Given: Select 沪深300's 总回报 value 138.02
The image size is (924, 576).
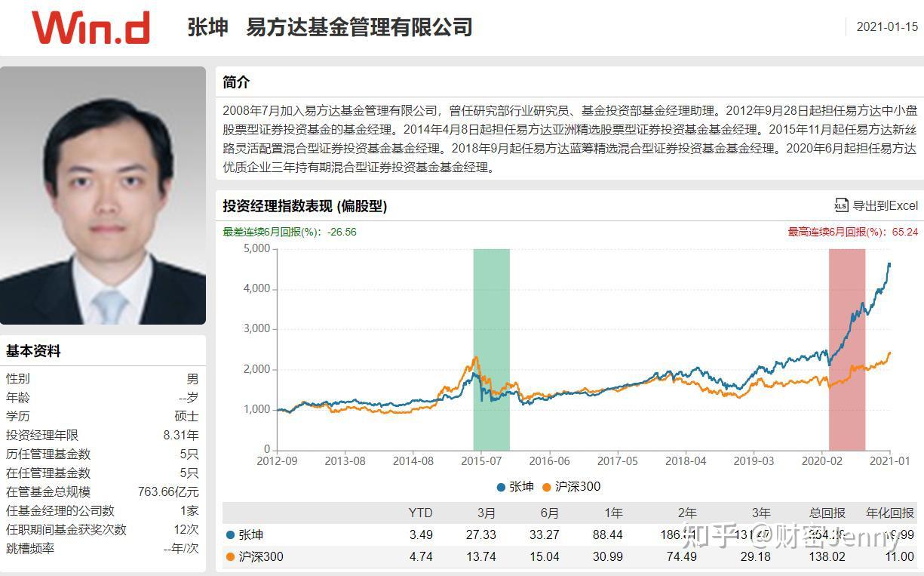Looking at the screenshot, I should 828,557.
